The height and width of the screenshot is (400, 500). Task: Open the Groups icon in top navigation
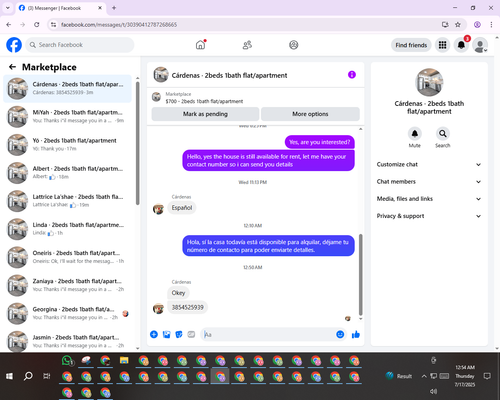coord(294,45)
